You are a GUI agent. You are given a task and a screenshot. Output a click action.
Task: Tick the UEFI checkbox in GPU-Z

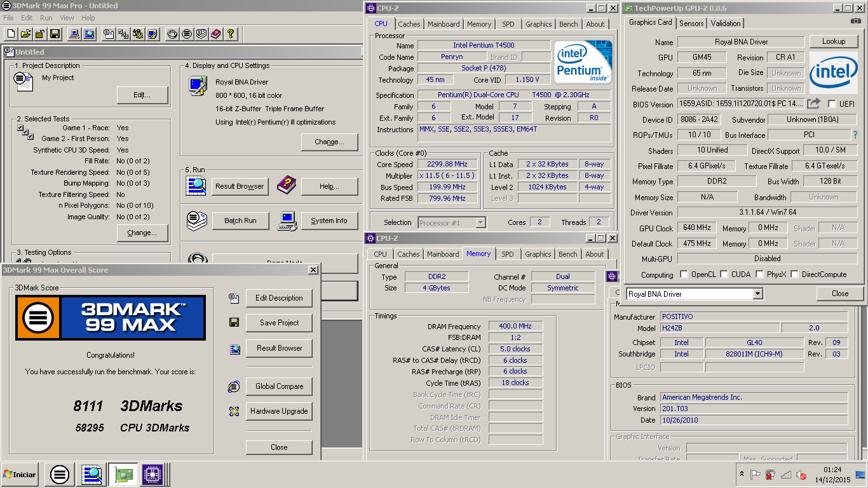832,104
